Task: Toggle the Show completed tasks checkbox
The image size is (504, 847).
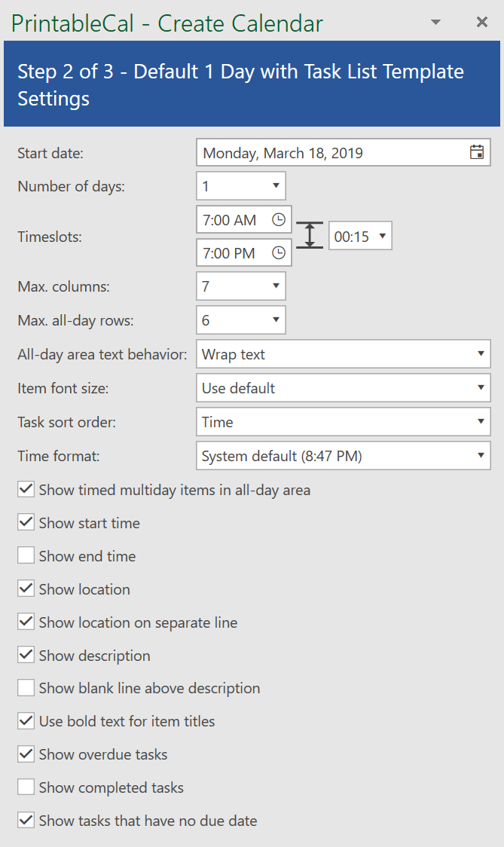Action: coord(26,787)
